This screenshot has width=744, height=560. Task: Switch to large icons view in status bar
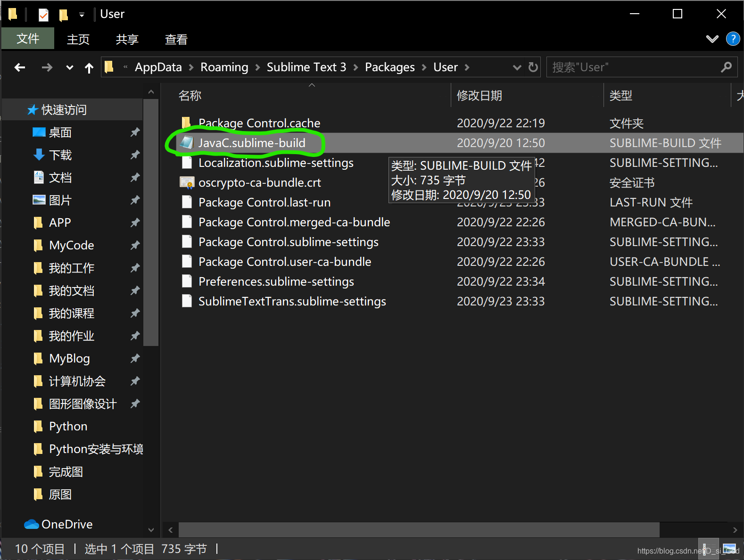coord(729,549)
